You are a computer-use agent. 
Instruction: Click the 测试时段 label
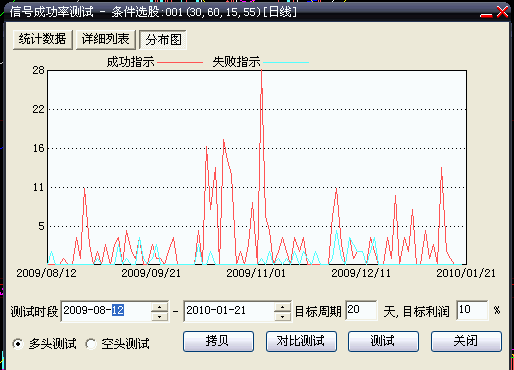(x=34, y=312)
